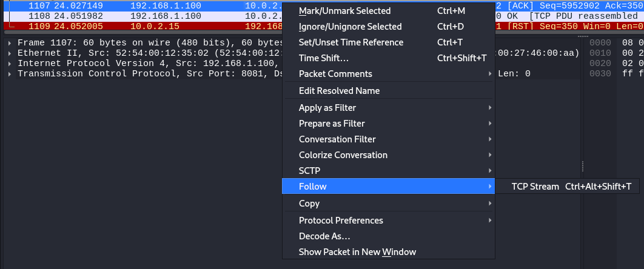Expand the Ethernet II details arrow
The height and width of the screenshot is (269, 644).
10,53
